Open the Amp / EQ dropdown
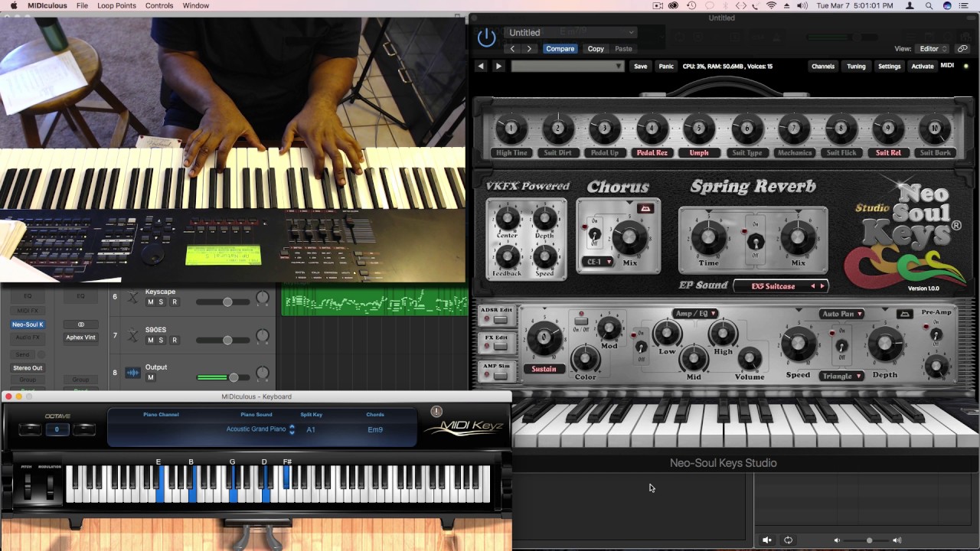This screenshot has width=980, height=551. point(695,314)
